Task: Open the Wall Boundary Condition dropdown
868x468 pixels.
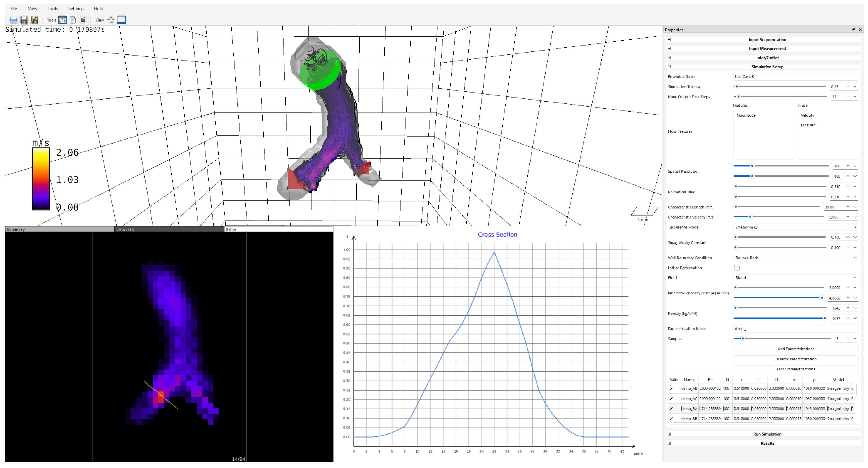Action: [796, 258]
